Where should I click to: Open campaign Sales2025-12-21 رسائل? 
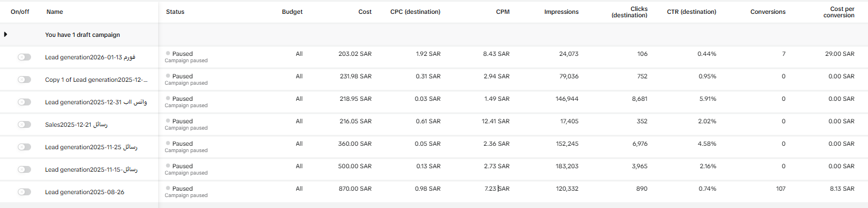(76, 124)
